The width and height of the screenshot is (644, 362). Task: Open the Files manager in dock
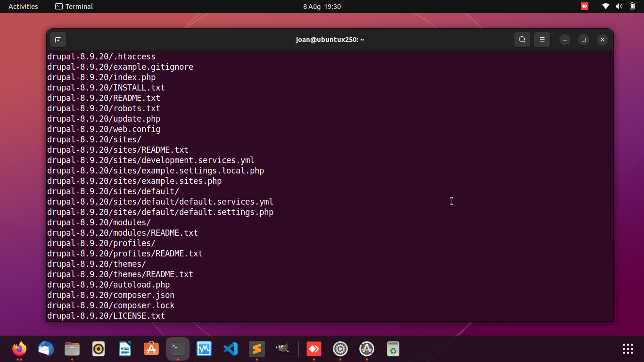point(72,349)
